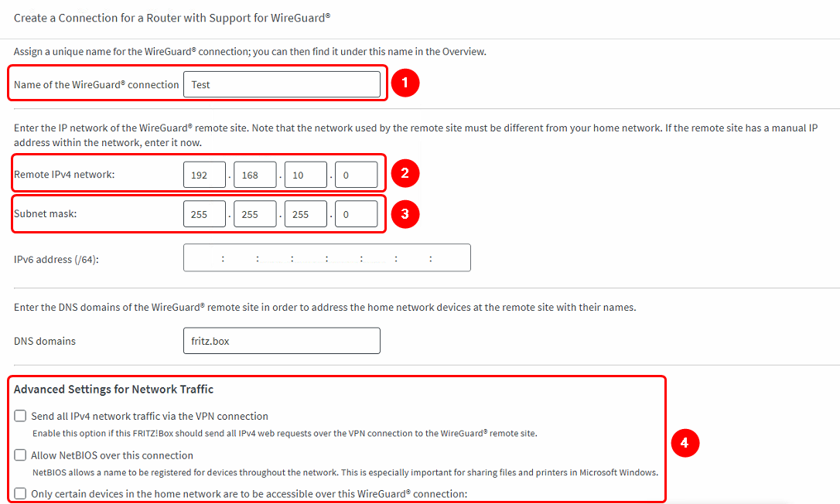This screenshot has height=504, width=840.
Task: Focus the DNS domains field with fritz.box
Action: (282, 341)
